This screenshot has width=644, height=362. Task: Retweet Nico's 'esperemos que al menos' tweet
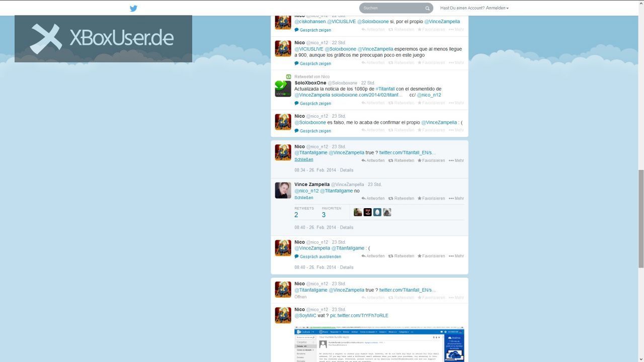click(401, 63)
